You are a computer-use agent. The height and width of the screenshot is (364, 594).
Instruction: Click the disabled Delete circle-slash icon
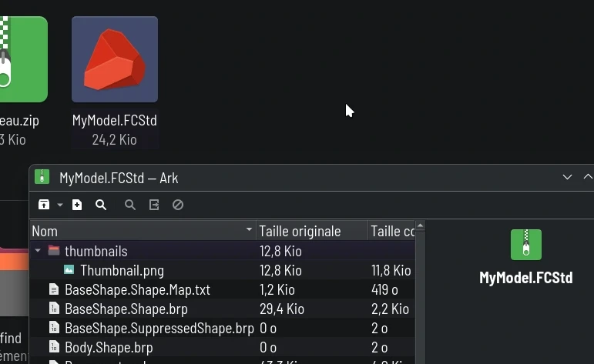pyautogui.click(x=178, y=205)
